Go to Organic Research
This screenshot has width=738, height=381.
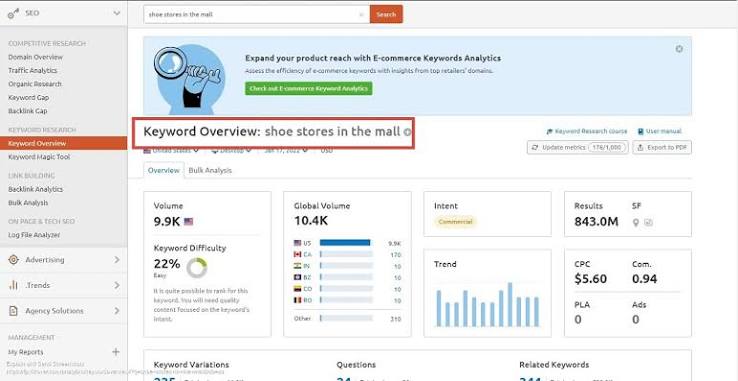pyautogui.click(x=35, y=84)
